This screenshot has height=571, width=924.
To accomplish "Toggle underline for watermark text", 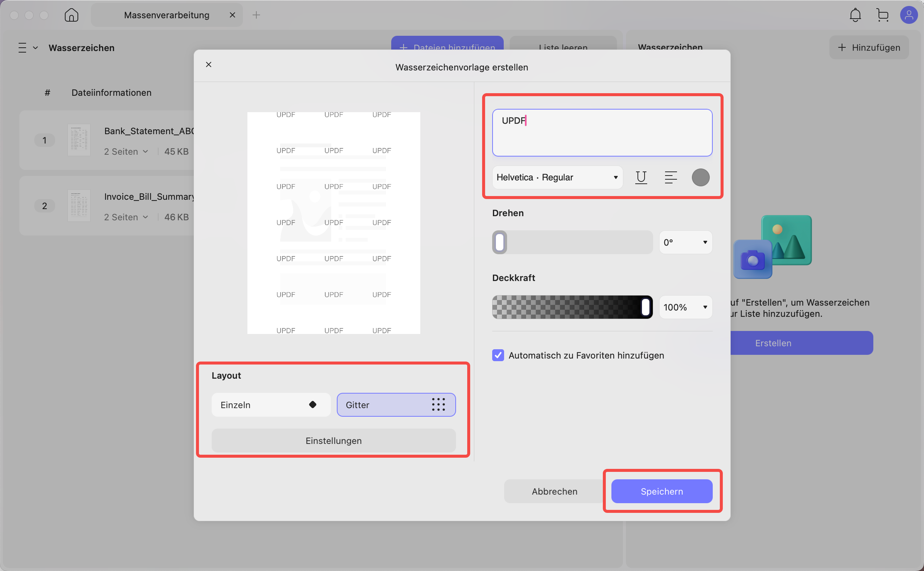I will tap(641, 177).
